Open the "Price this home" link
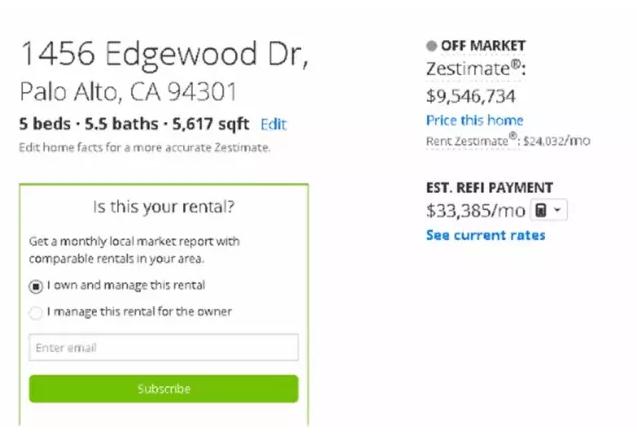The image size is (637, 441). click(x=474, y=121)
